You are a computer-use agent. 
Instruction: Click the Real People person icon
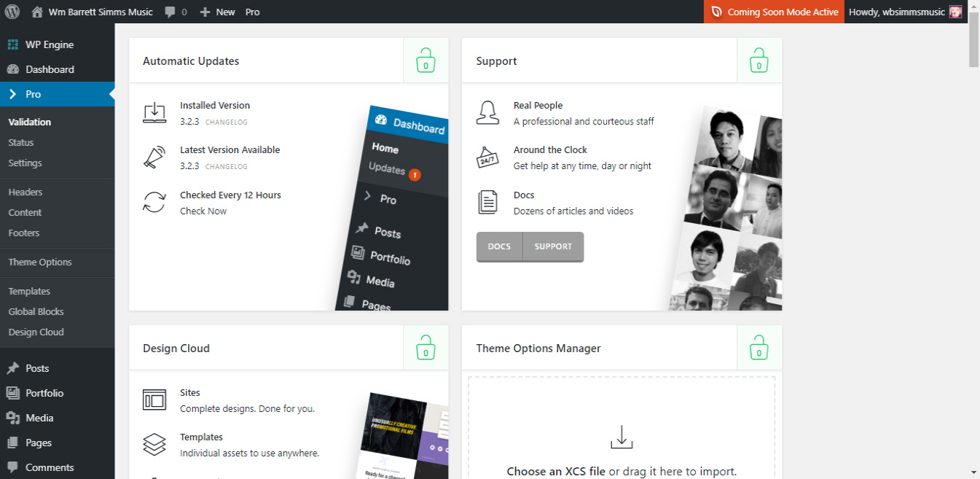(x=488, y=113)
